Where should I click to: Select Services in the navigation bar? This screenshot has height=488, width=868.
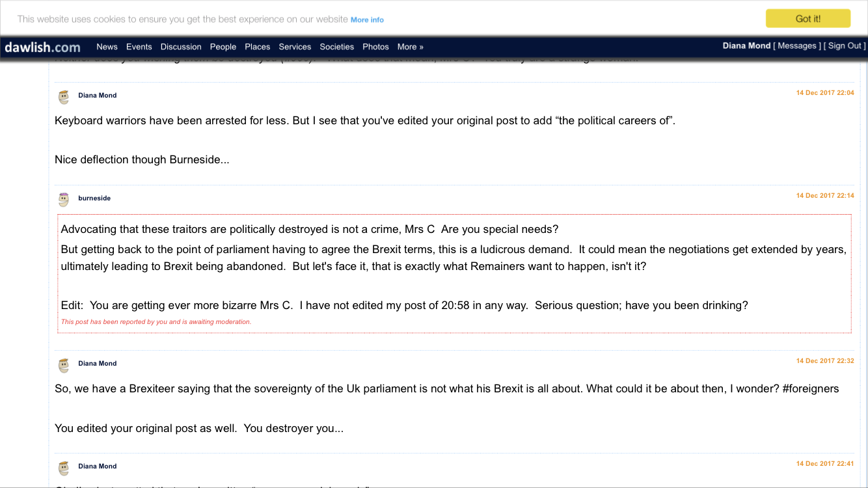coord(295,47)
